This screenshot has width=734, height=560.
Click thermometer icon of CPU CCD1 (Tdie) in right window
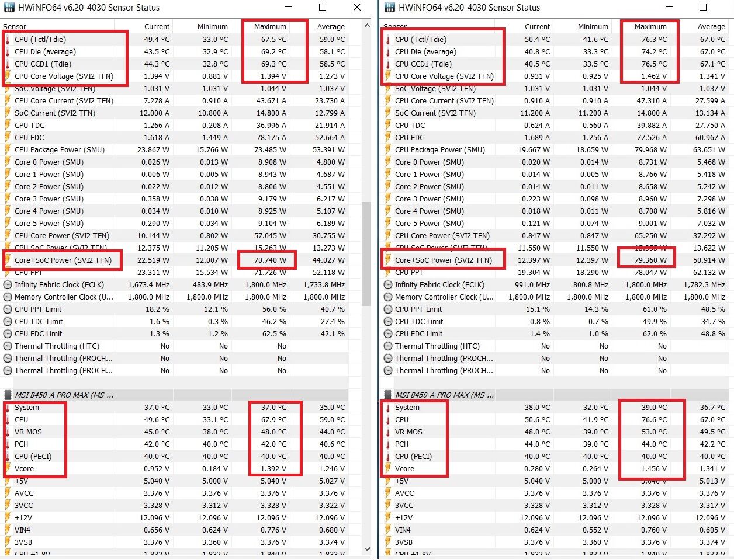pos(388,64)
